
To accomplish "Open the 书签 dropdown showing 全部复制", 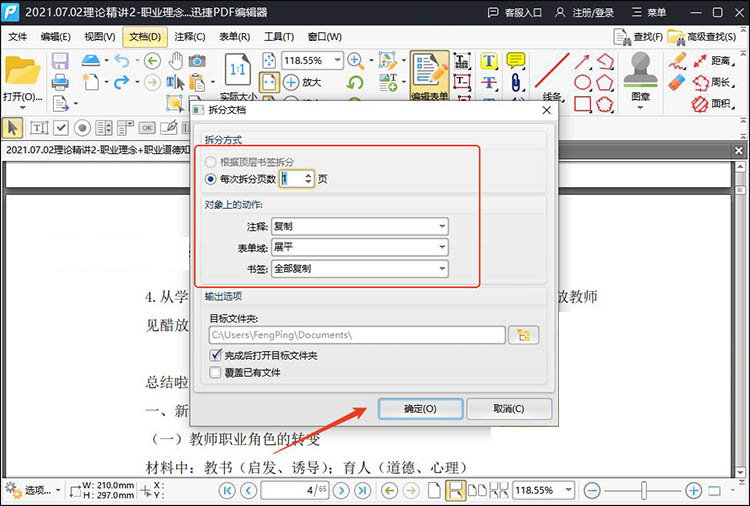I will pos(360,268).
